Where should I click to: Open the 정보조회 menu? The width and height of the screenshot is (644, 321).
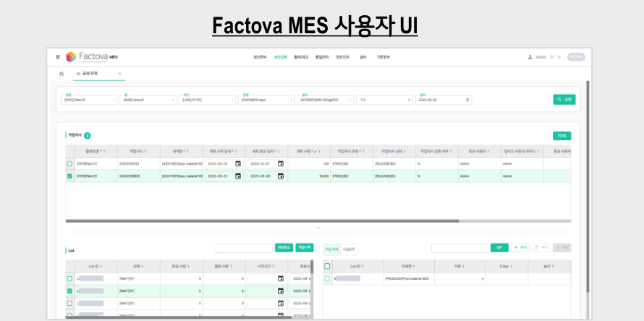342,57
